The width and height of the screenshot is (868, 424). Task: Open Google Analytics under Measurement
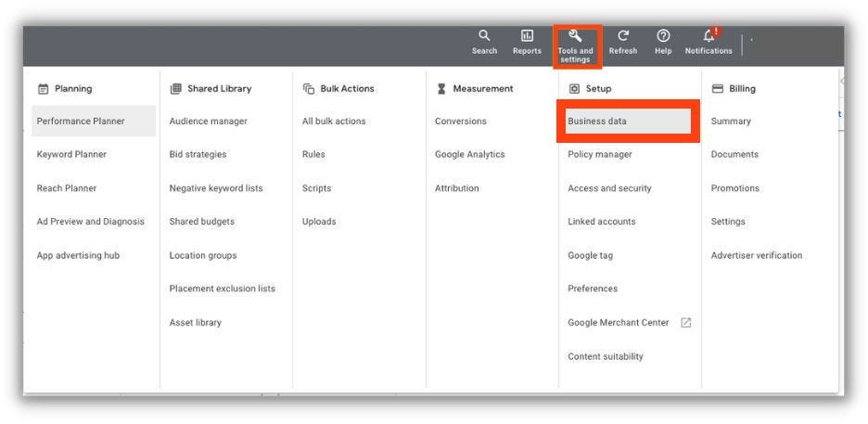tap(469, 154)
